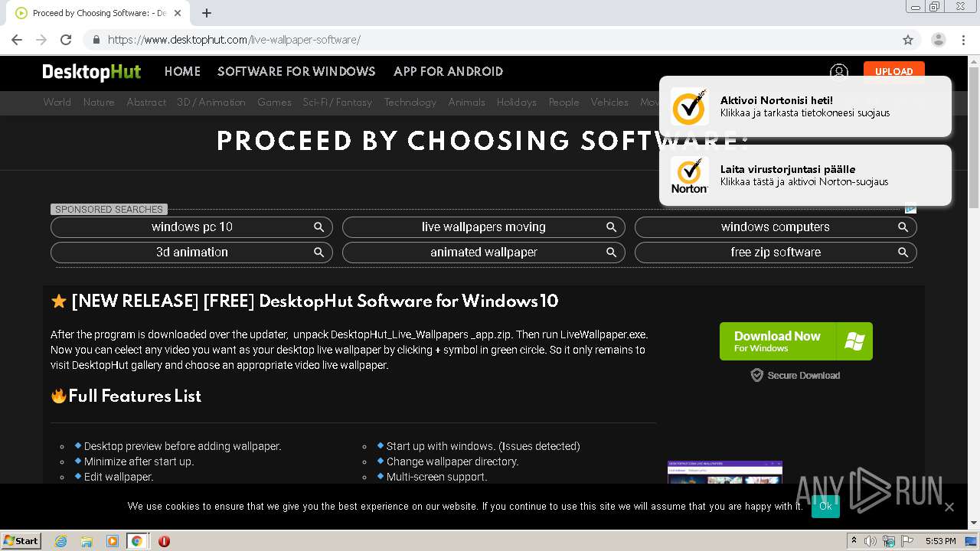Search sponsored 'windows computers'

(x=776, y=227)
